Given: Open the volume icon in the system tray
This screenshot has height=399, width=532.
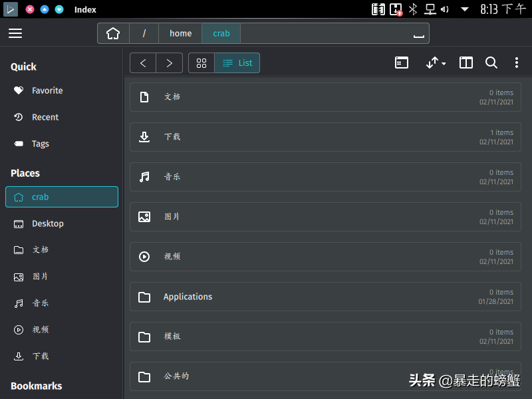Looking at the screenshot, I should (444, 9).
